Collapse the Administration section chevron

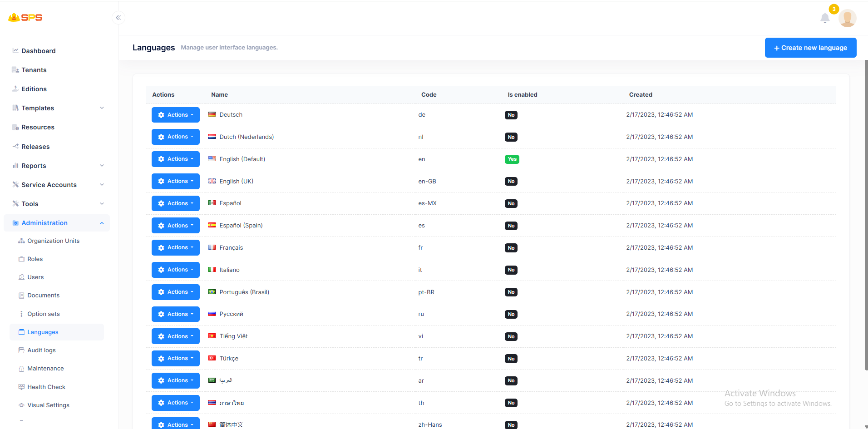click(x=102, y=223)
